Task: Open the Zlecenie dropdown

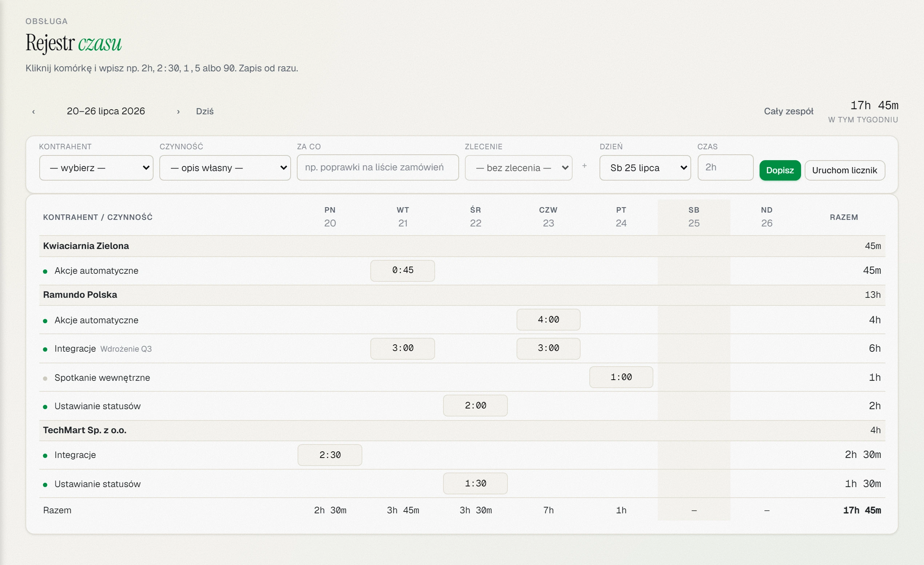Action: pyautogui.click(x=519, y=168)
